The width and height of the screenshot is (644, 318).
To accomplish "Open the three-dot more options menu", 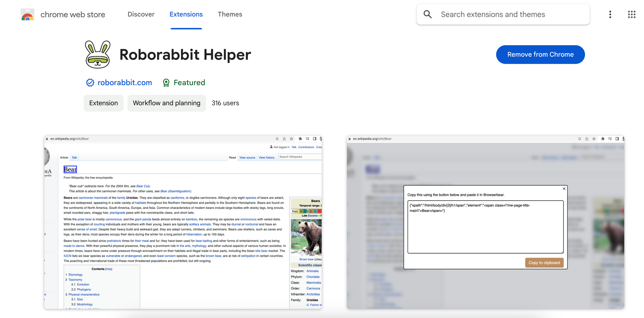I will (x=610, y=14).
